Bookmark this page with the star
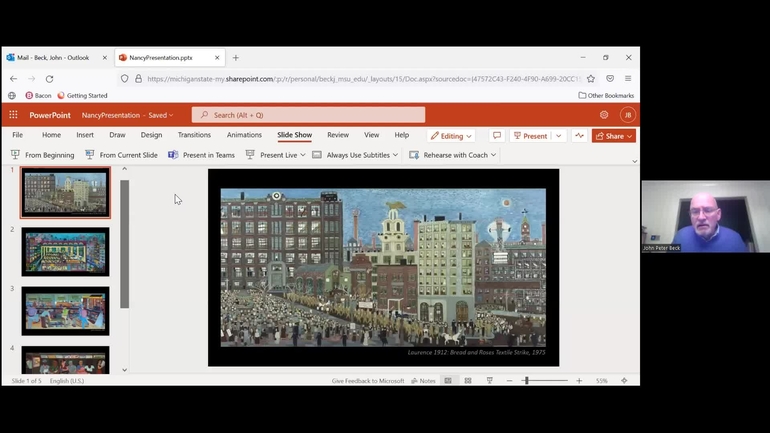 pyautogui.click(x=591, y=79)
